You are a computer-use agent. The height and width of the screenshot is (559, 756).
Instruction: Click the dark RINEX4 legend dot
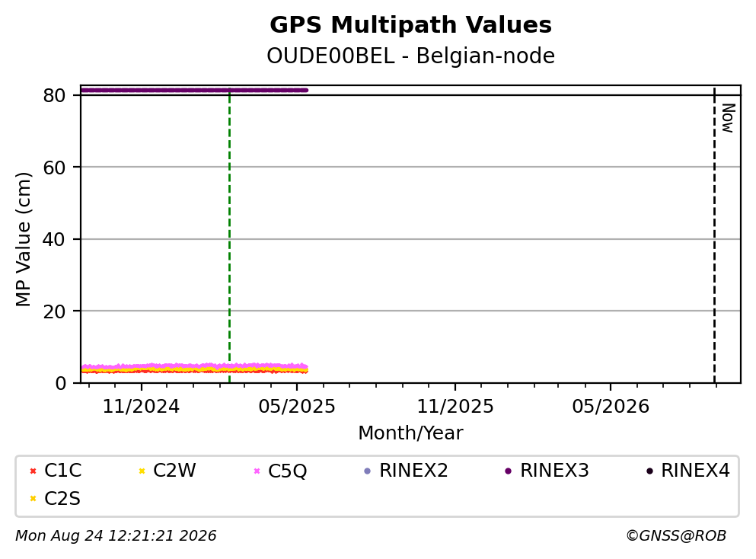point(649,471)
